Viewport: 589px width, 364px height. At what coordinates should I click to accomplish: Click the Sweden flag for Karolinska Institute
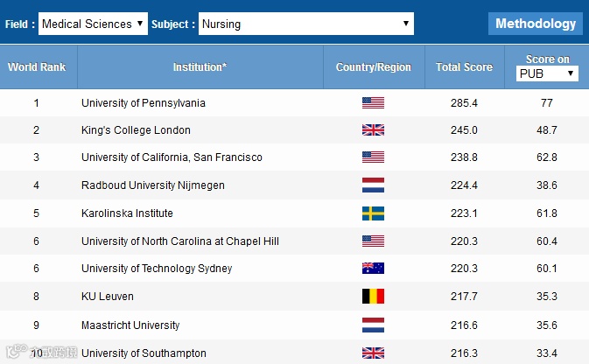(373, 213)
